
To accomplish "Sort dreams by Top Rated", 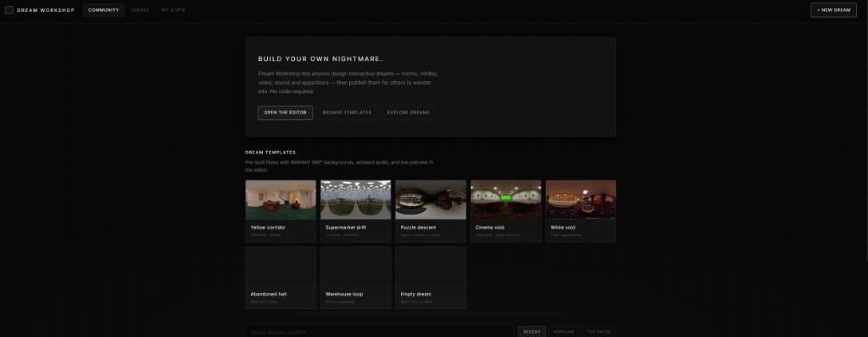I will click(599, 331).
